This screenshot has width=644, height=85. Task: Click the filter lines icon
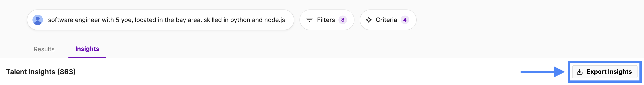[309, 20]
